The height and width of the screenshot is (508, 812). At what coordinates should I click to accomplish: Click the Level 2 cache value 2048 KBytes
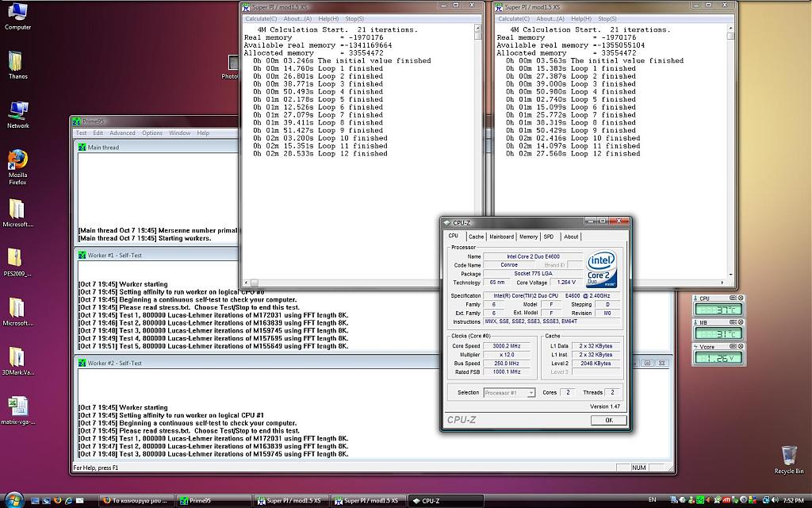596,364
